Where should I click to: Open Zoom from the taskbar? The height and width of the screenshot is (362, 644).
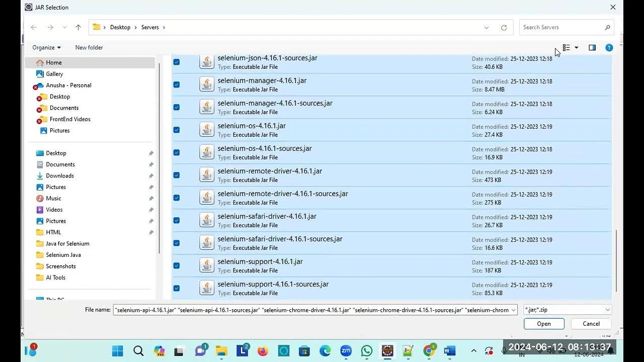point(346,351)
